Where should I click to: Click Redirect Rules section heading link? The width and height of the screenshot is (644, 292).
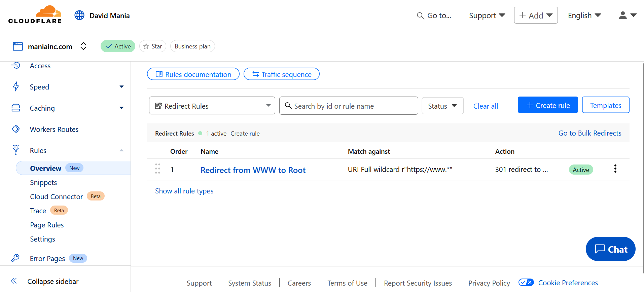click(174, 134)
